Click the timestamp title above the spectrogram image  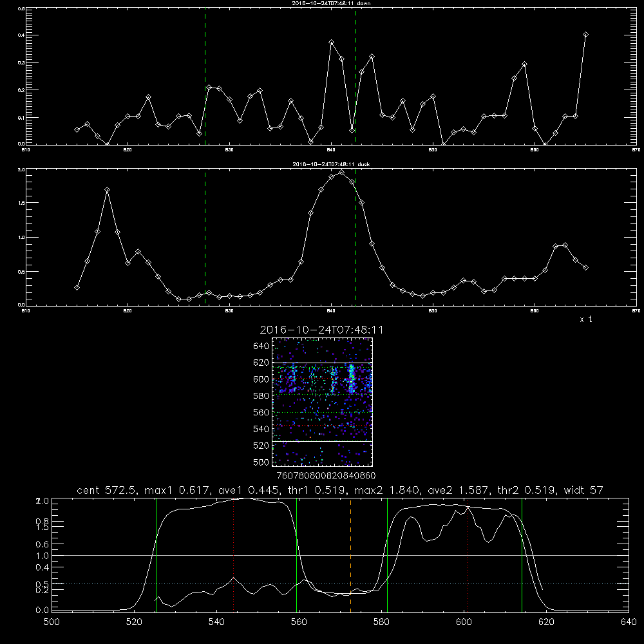(x=321, y=330)
